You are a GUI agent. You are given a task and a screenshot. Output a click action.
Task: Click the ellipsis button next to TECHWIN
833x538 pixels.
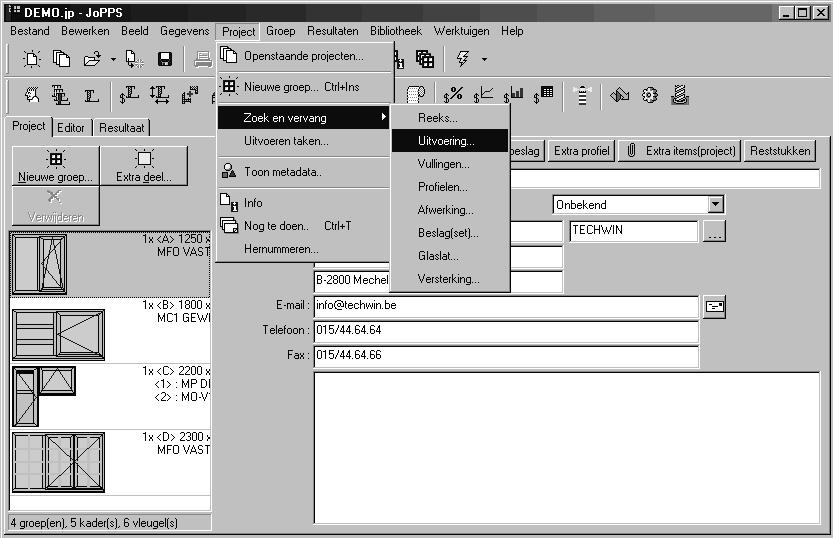[x=714, y=231]
